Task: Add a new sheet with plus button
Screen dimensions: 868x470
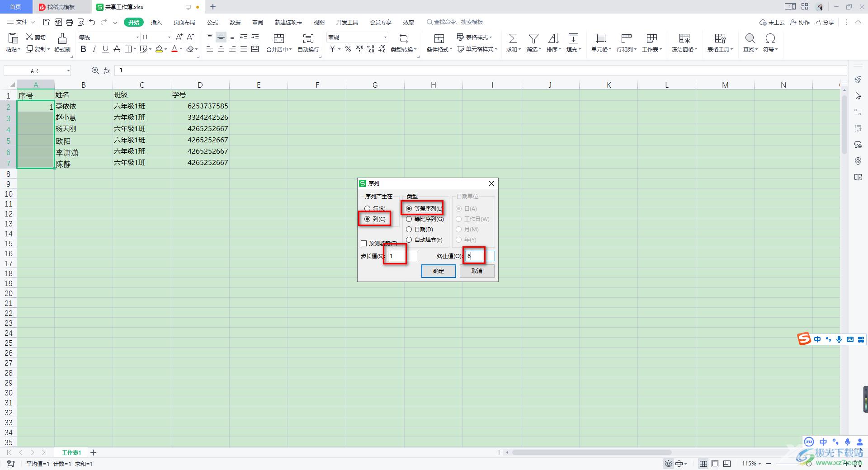Action: pyautogui.click(x=94, y=452)
